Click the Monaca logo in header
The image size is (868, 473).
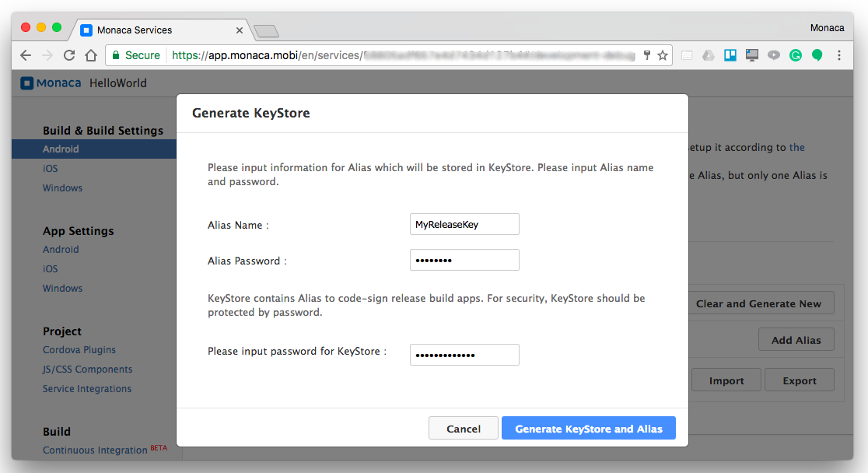point(51,83)
